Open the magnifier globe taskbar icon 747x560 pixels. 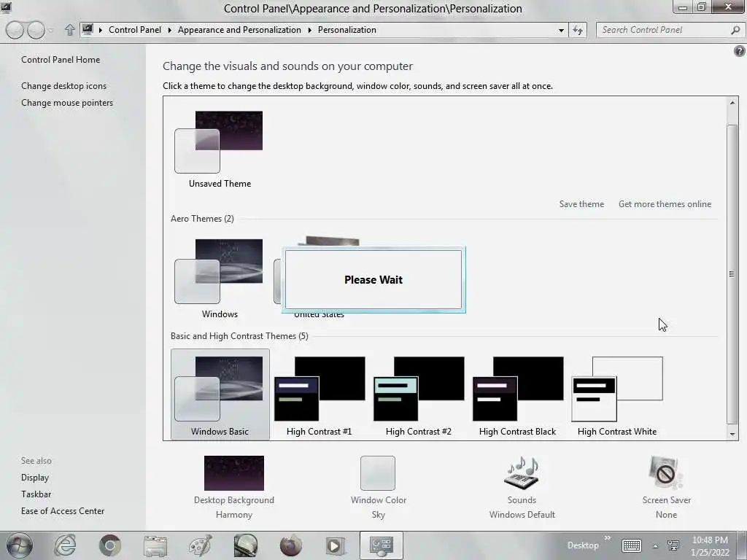(246, 545)
